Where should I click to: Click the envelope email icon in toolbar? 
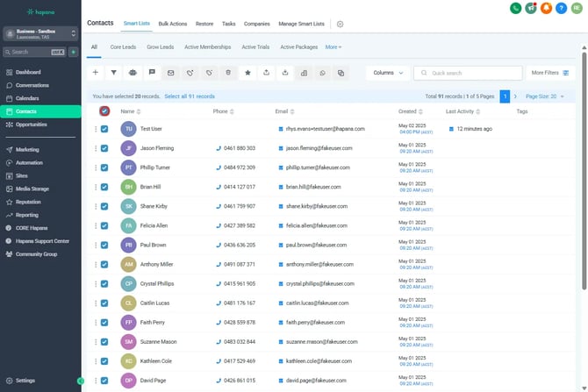[x=170, y=73]
